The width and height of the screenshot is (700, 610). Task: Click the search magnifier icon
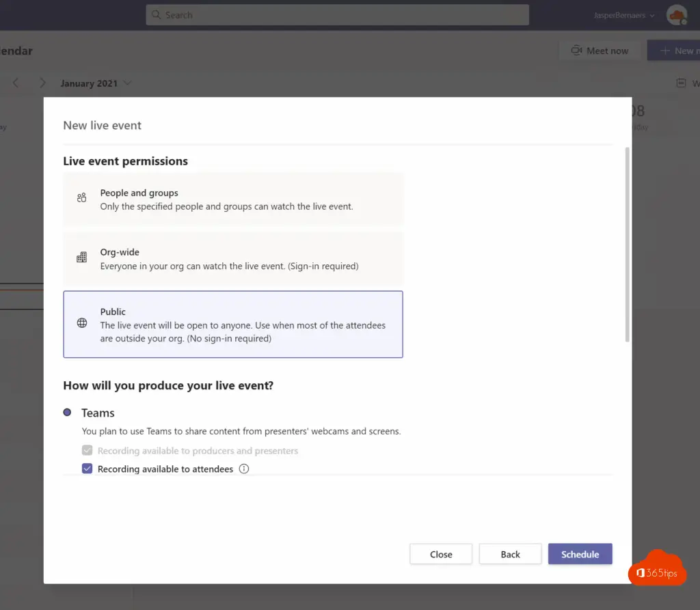tap(156, 15)
